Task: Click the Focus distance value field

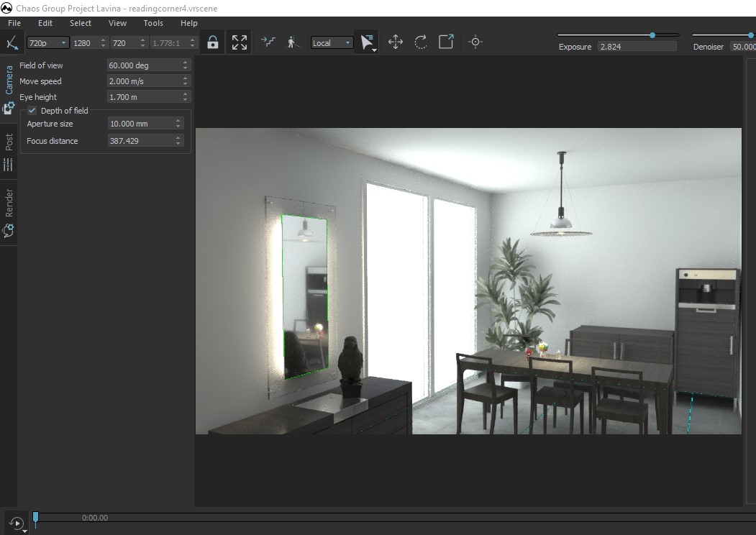Action: (x=140, y=141)
